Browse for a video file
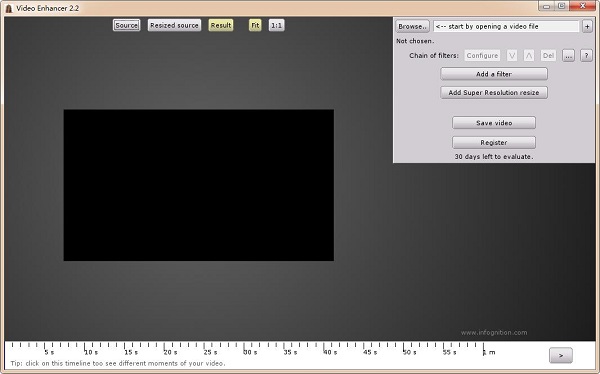Image resolution: width=600 pixels, height=374 pixels. tap(412, 26)
